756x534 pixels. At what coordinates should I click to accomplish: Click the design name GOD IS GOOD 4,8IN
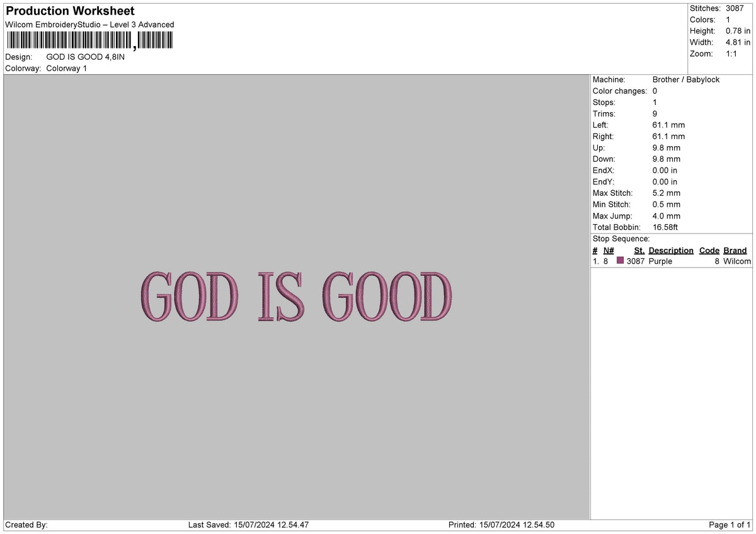[84, 57]
